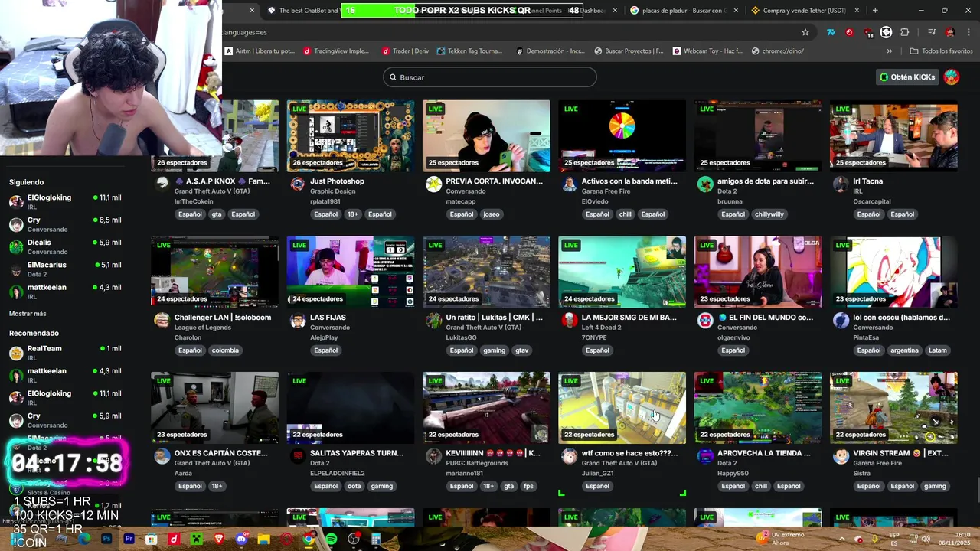Expand system tray hidden icons chevron
This screenshot has width=980, height=551.
point(841,539)
